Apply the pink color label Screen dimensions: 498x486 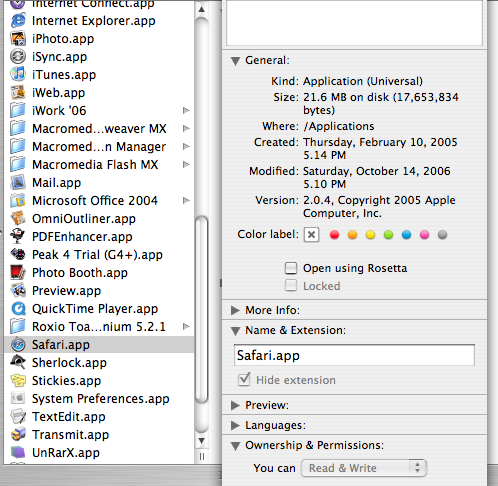(424, 235)
